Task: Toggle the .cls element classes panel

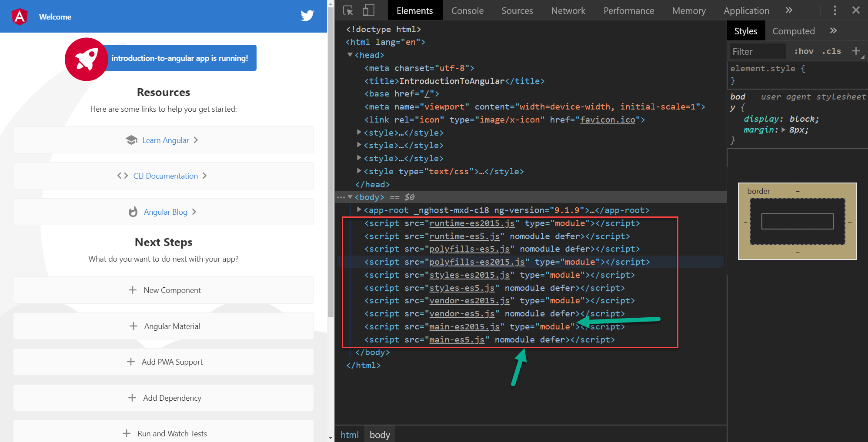Action: click(x=831, y=51)
